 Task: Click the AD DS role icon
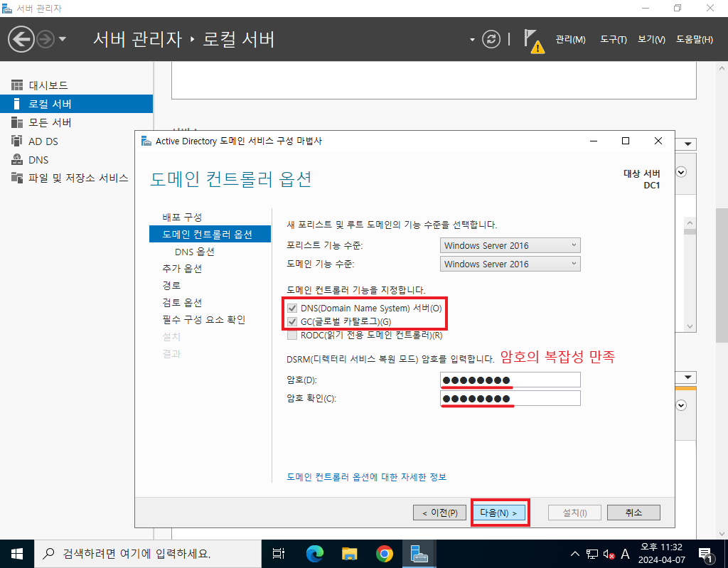[x=17, y=141]
